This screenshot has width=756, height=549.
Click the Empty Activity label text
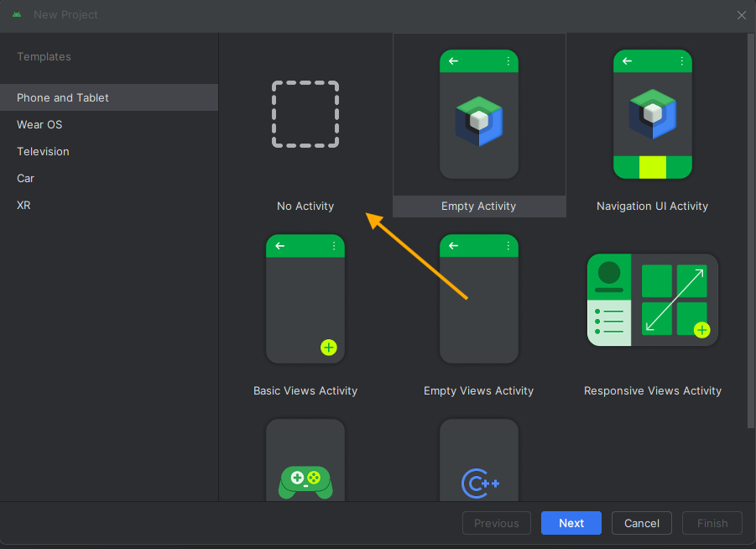click(x=479, y=207)
